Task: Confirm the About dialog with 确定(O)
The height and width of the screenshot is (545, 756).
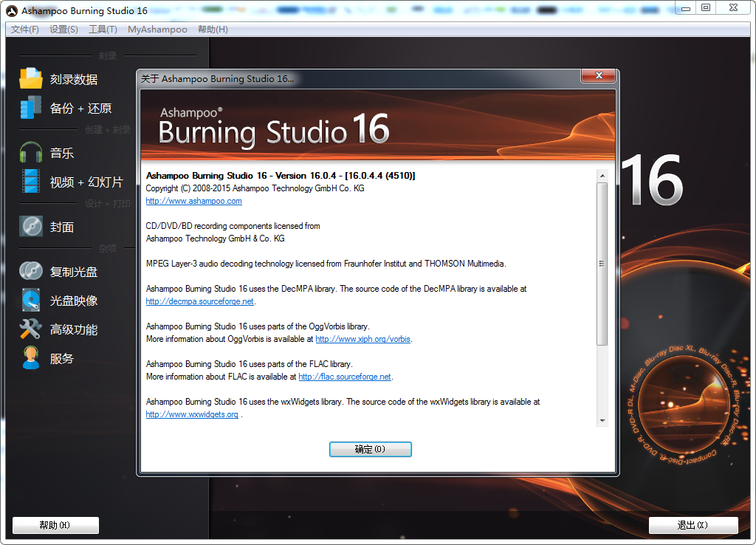Action: (371, 449)
